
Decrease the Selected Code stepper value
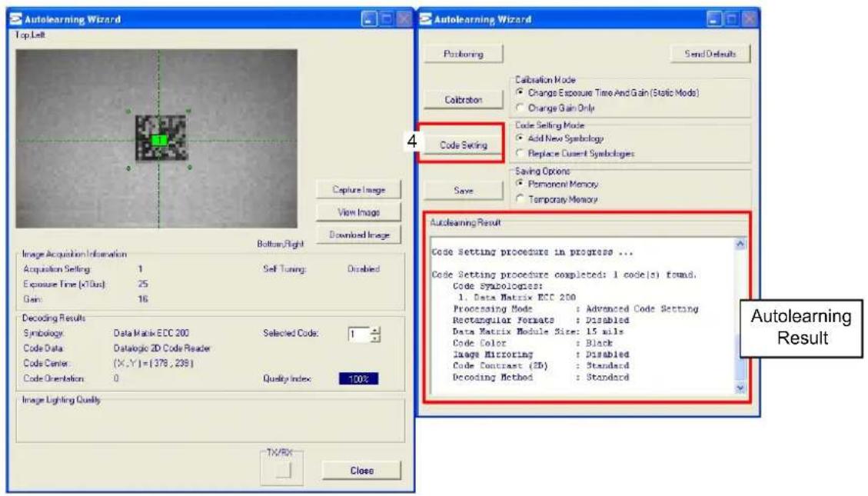(376, 338)
